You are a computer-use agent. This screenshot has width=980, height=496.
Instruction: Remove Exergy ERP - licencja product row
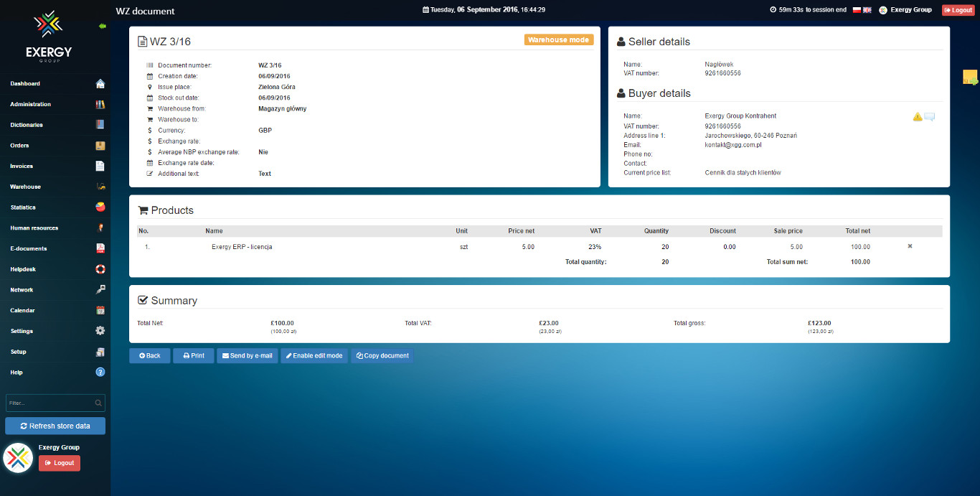point(910,246)
